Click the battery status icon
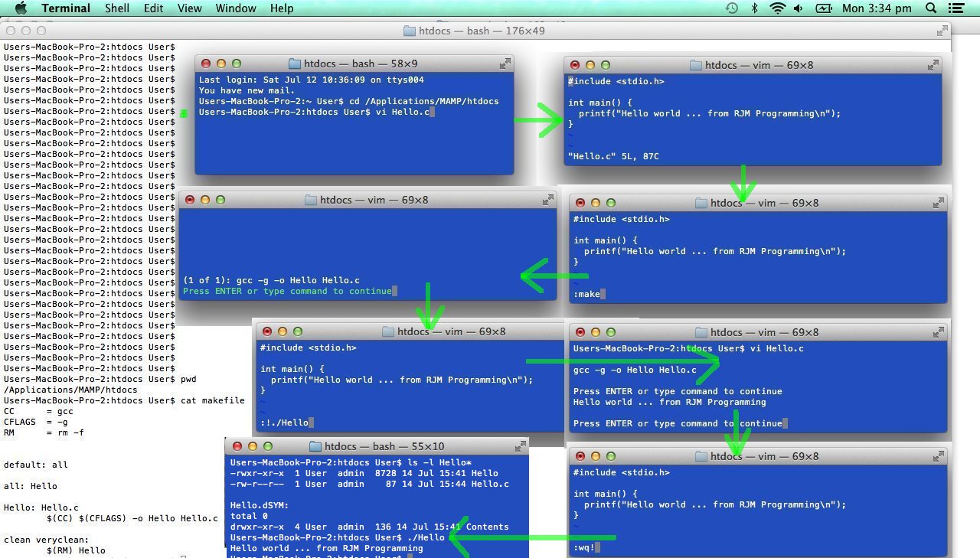 (824, 8)
